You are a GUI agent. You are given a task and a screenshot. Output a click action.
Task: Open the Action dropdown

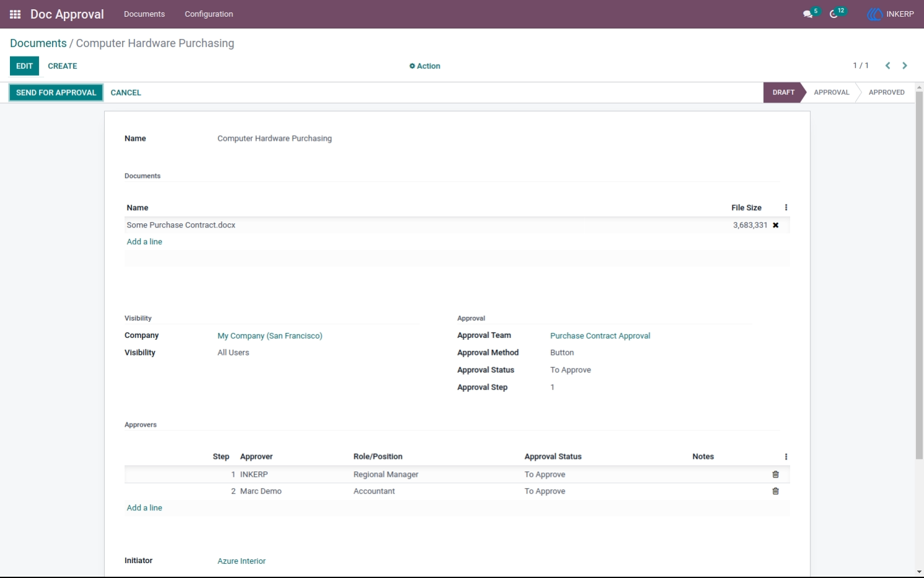point(425,66)
